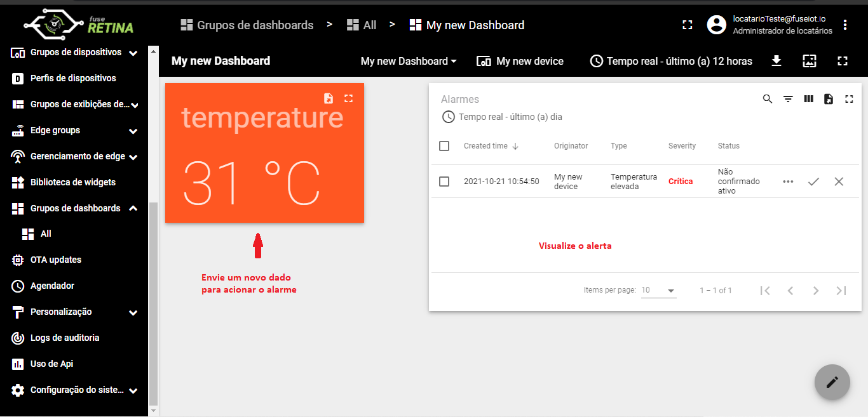Sort alarms by Severity column
The height and width of the screenshot is (417, 868).
point(682,146)
